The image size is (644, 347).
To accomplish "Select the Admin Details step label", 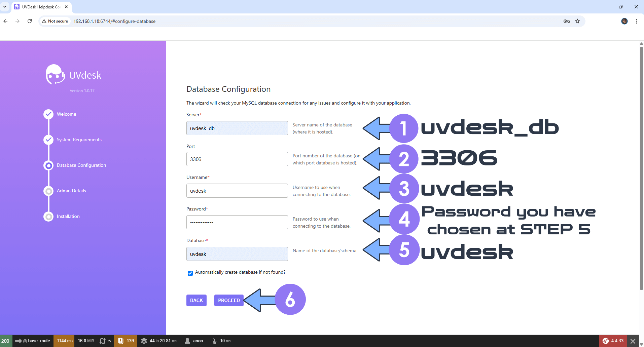I will [x=71, y=191].
